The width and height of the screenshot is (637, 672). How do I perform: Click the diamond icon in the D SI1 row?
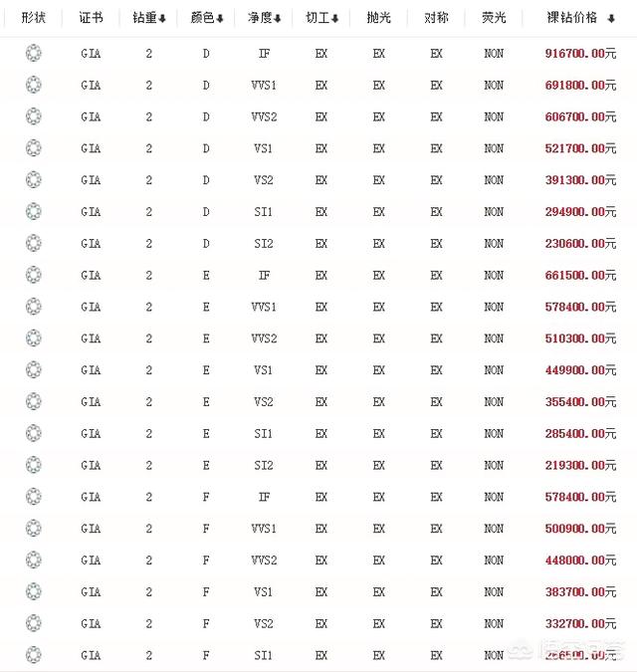(34, 212)
